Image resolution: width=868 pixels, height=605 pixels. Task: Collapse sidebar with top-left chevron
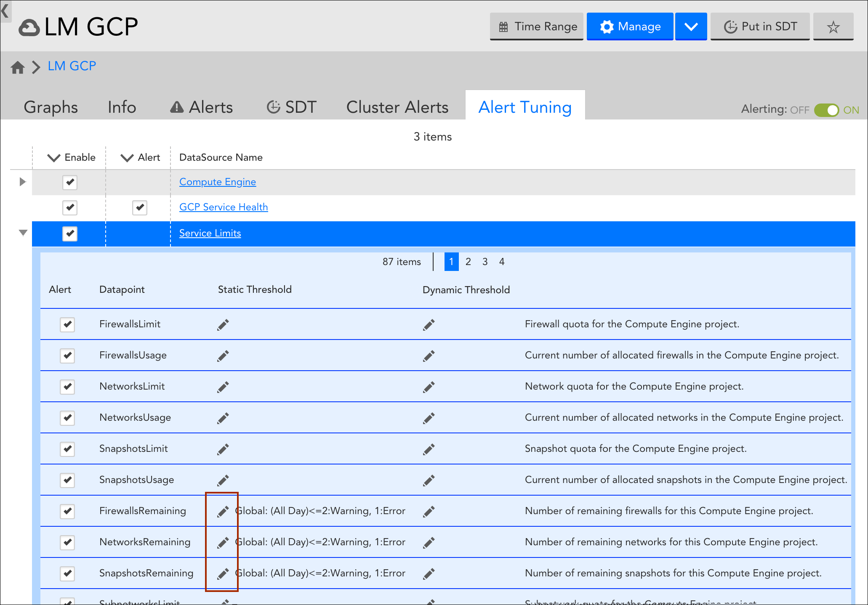pyautogui.click(x=5, y=11)
